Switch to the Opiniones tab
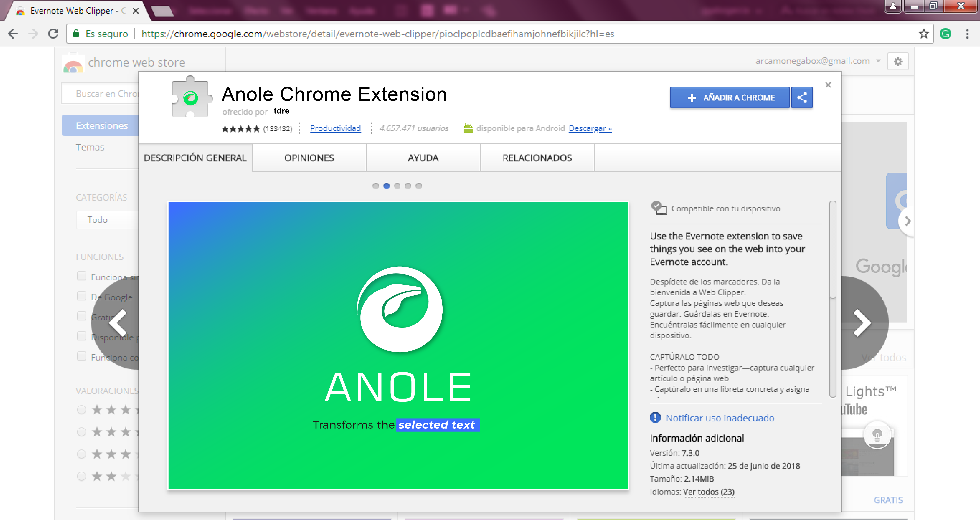 309,158
